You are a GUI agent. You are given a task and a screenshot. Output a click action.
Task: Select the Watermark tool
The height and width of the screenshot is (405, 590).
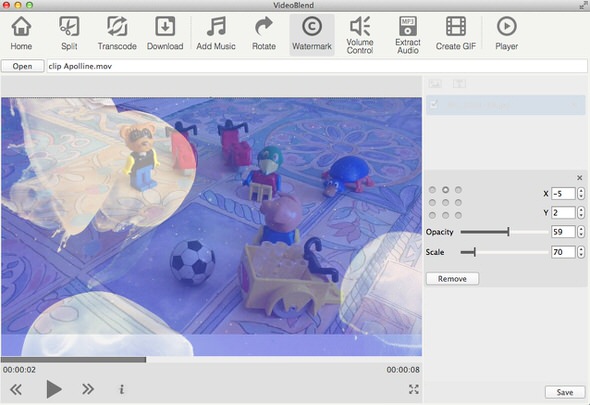[312, 35]
